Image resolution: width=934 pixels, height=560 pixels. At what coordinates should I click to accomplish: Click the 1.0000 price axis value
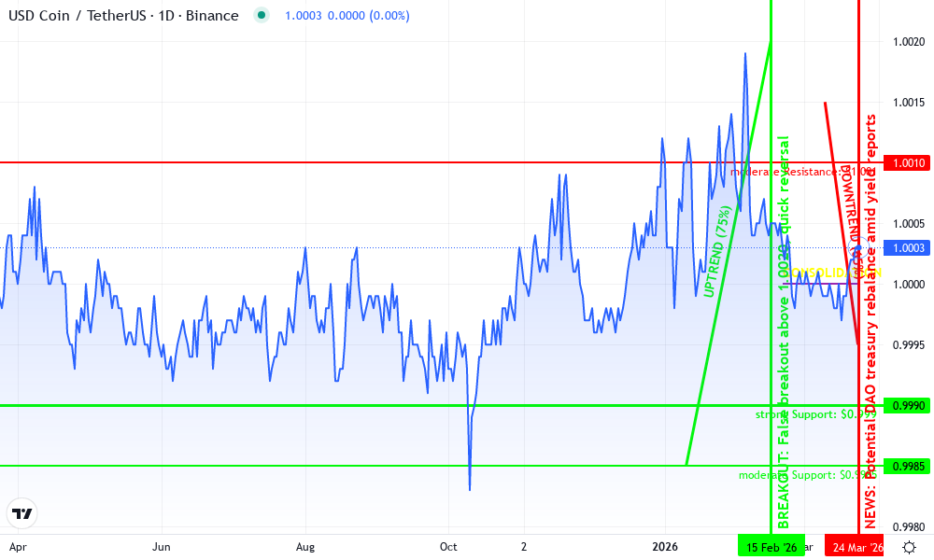point(909,285)
